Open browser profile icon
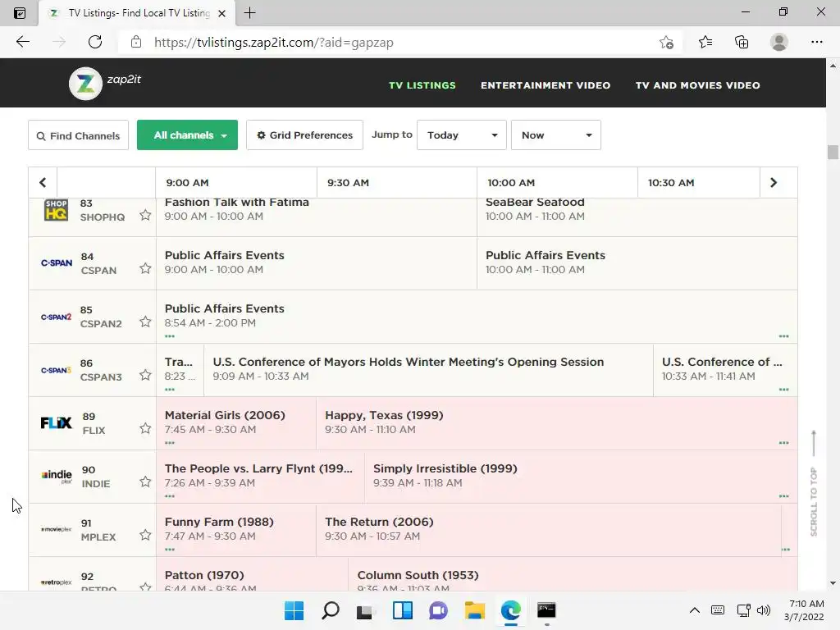This screenshot has width=840, height=630. click(x=779, y=42)
